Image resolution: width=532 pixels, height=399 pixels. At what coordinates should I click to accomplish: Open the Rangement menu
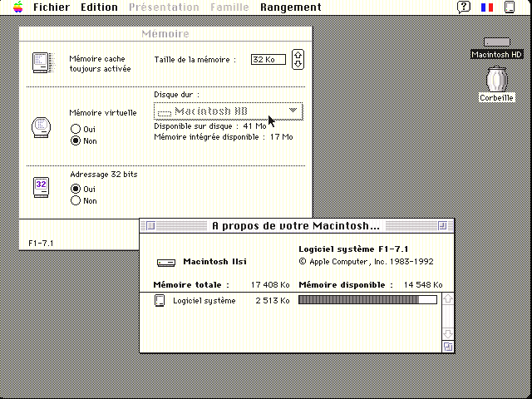[x=291, y=7]
